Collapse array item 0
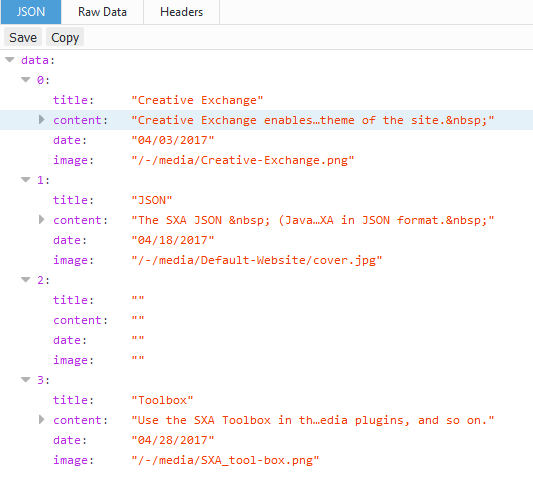This screenshot has width=533, height=498. [x=26, y=80]
